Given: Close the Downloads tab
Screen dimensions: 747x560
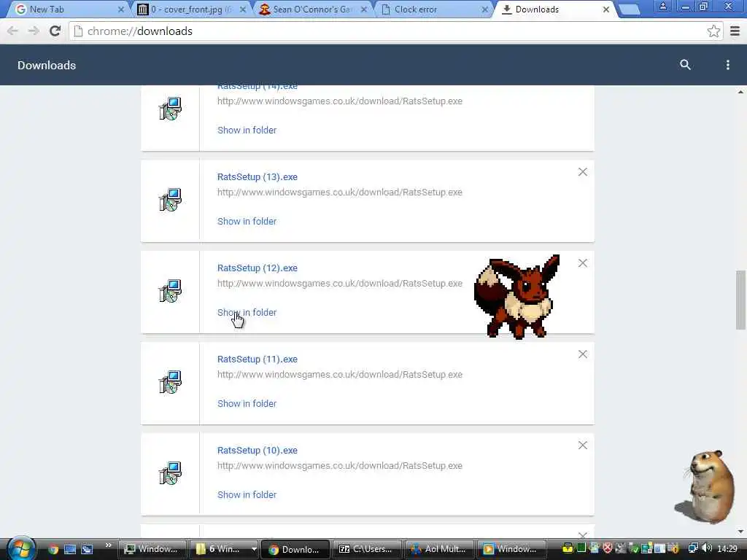Looking at the screenshot, I should click(606, 9).
